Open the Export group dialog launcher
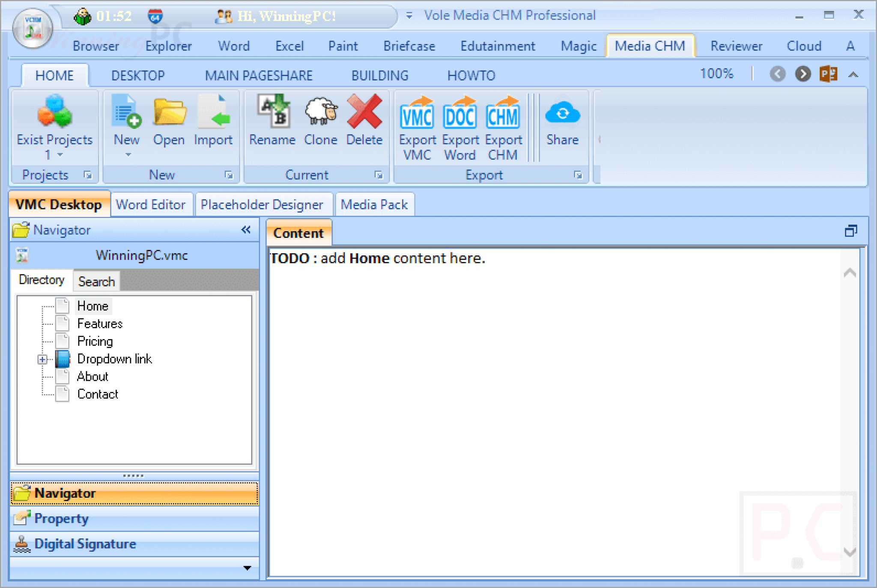 (x=578, y=175)
